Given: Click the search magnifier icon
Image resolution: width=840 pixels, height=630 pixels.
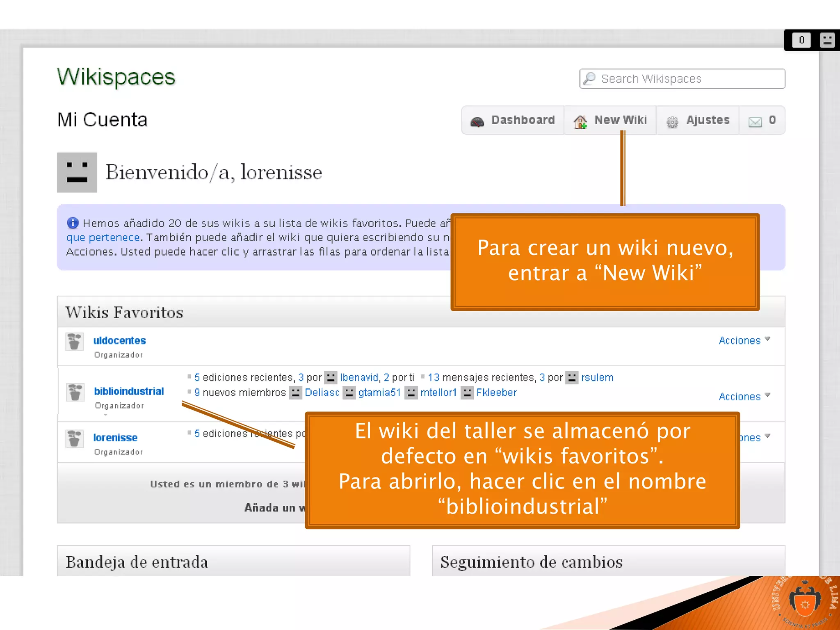Looking at the screenshot, I should tap(590, 78).
